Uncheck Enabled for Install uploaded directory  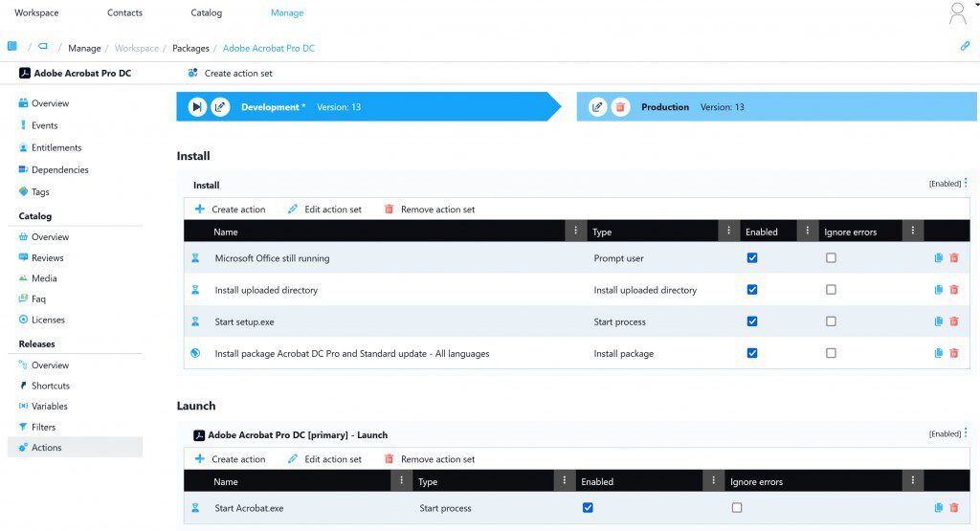752,289
